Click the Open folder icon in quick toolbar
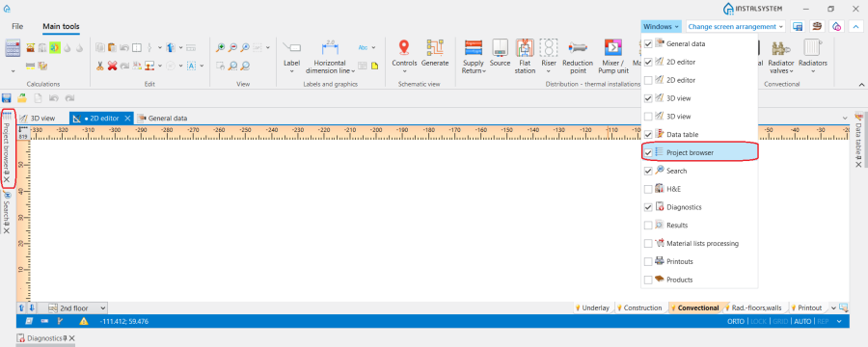The height and width of the screenshot is (347, 868). pos(22,98)
